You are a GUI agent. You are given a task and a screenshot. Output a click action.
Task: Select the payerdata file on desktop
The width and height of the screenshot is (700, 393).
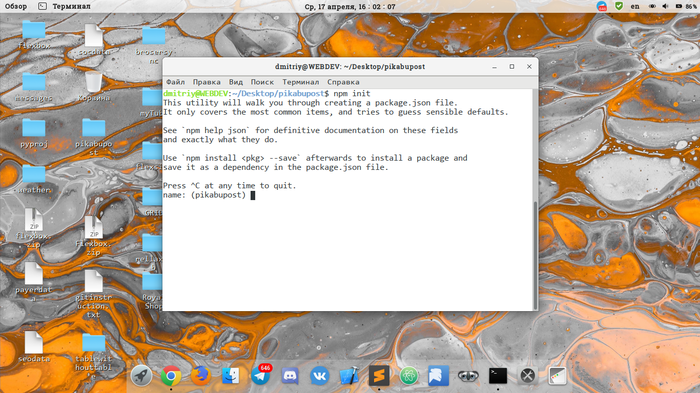tap(34, 281)
